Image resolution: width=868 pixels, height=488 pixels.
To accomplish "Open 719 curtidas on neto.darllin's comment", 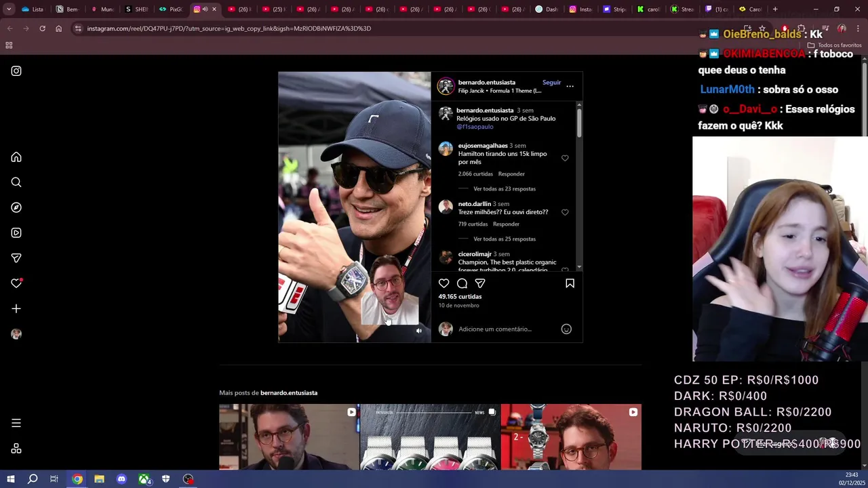I will [473, 224].
